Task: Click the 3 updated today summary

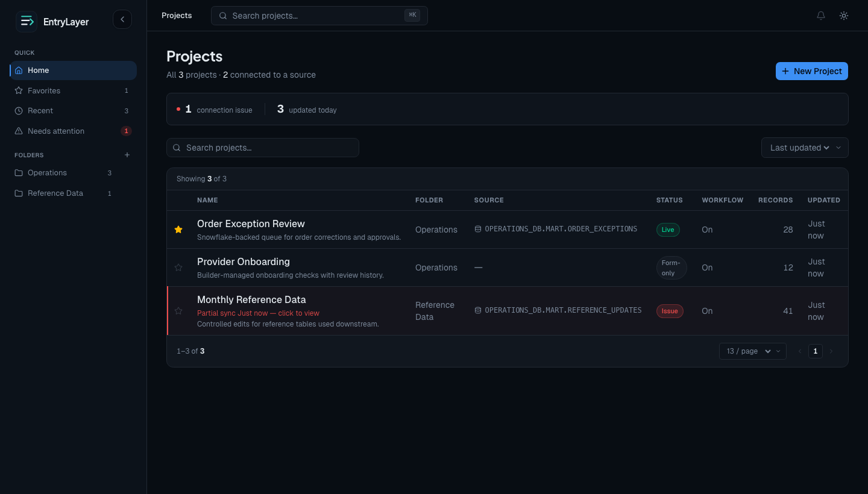Action: 307,109
